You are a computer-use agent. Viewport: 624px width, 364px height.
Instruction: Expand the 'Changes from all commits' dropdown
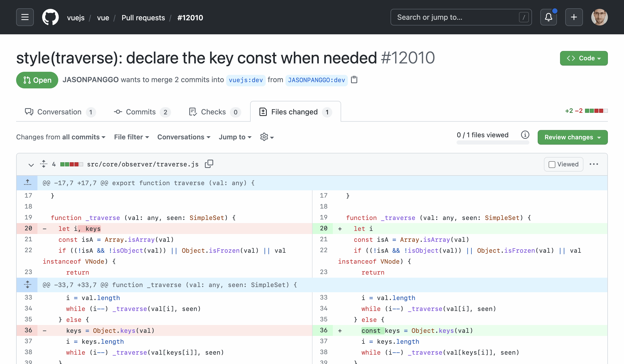[x=61, y=137]
